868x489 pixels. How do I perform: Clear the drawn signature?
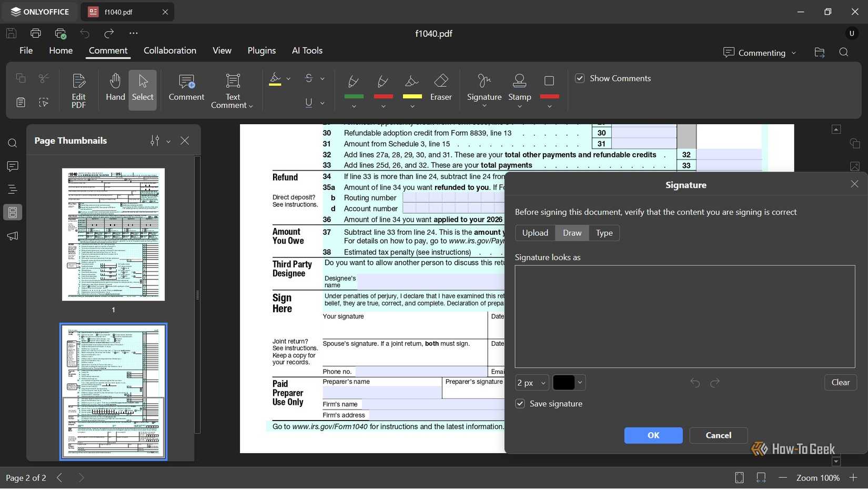click(840, 383)
